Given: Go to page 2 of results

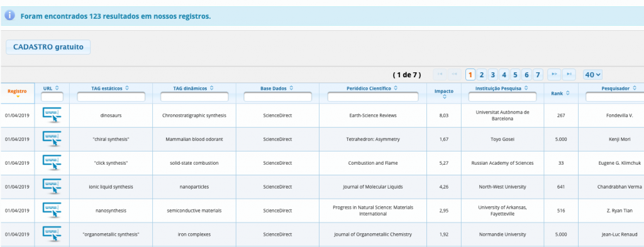Looking at the screenshot, I should pos(482,75).
